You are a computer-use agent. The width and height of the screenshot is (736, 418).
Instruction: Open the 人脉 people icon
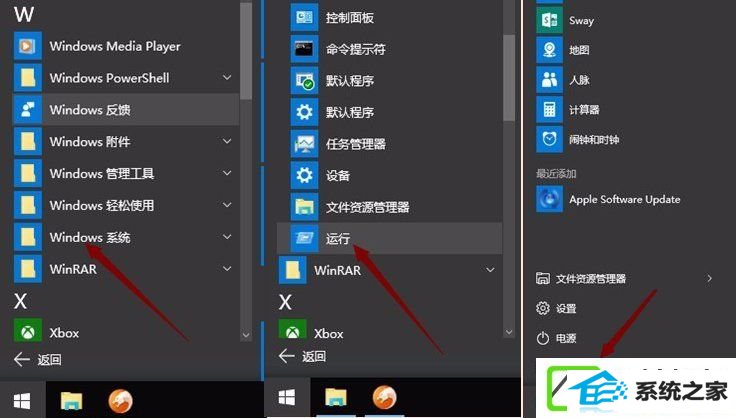pyautogui.click(x=549, y=80)
